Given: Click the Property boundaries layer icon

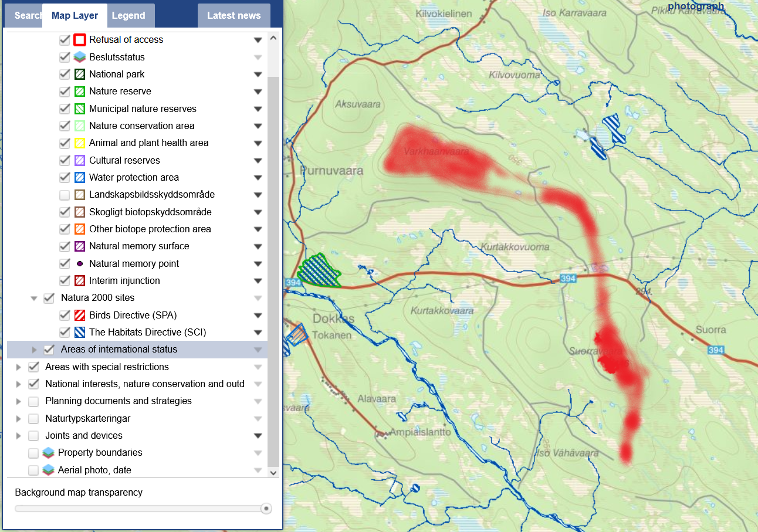Looking at the screenshot, I should [x=49, y=453].
